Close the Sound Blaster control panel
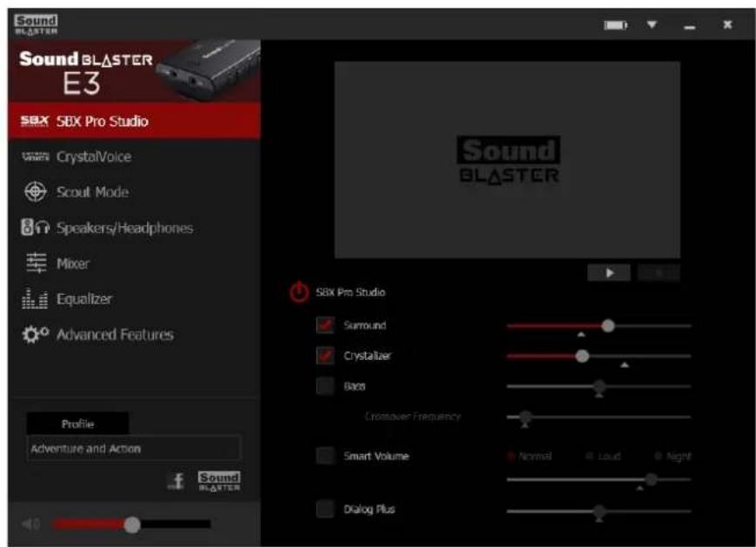The width and height of the screenshot is (756, 547). tap(727, 24)
